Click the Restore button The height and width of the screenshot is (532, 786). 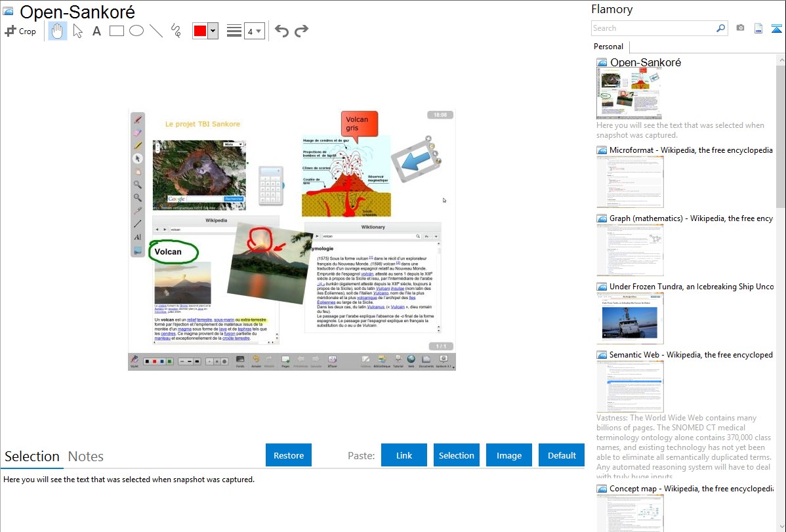(289, 455)
